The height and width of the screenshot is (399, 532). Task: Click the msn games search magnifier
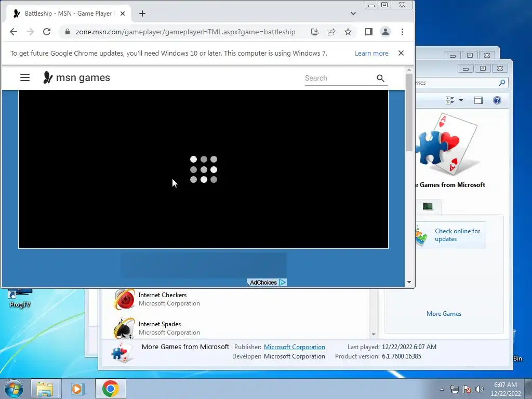click(x=380, y=78)
